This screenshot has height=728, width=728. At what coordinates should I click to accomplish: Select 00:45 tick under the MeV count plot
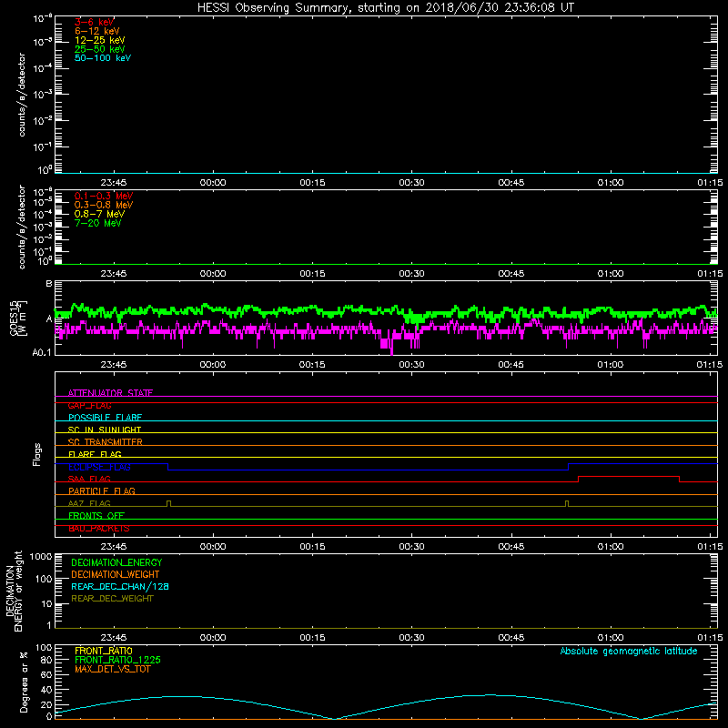(x=511, y=274)
